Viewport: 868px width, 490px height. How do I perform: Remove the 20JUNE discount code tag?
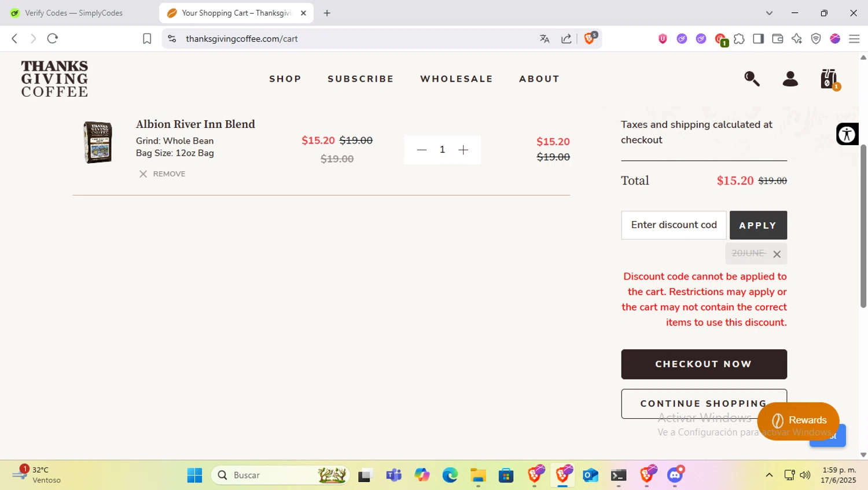(777, 254)
